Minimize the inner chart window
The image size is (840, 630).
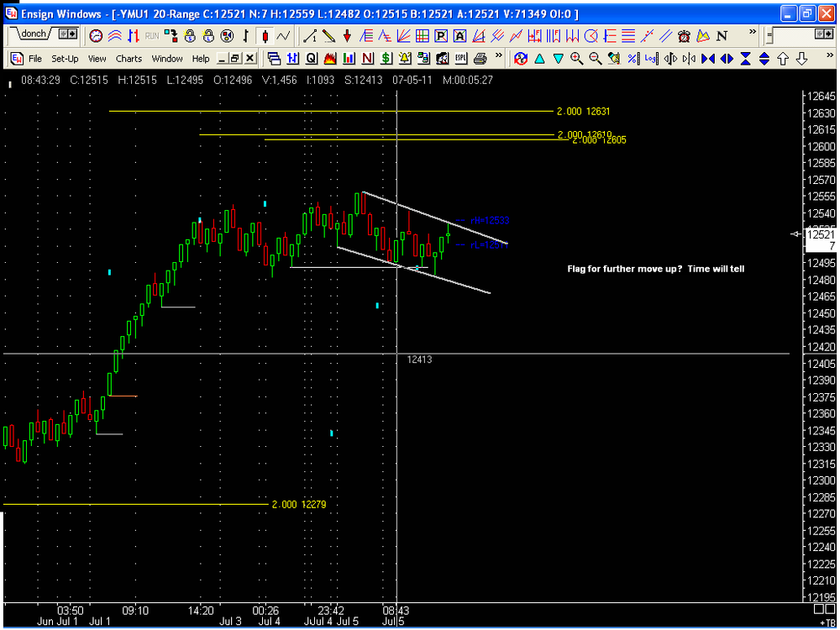pos(223,58)
